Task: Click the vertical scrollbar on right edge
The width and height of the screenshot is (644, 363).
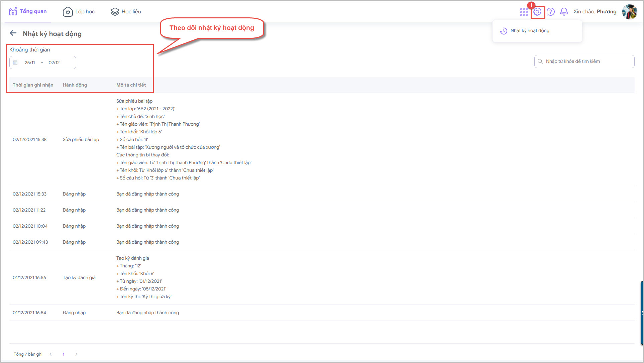Action: (642, 313)
